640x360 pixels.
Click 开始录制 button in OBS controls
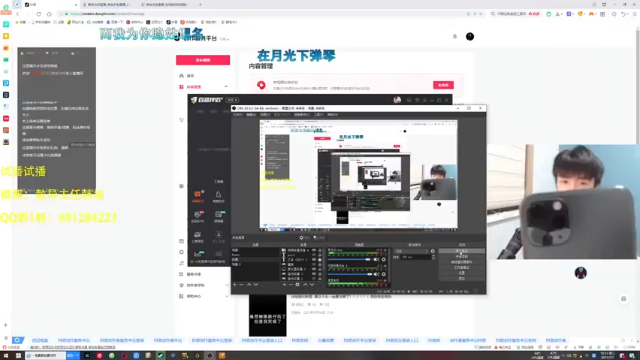pos(462,256)
